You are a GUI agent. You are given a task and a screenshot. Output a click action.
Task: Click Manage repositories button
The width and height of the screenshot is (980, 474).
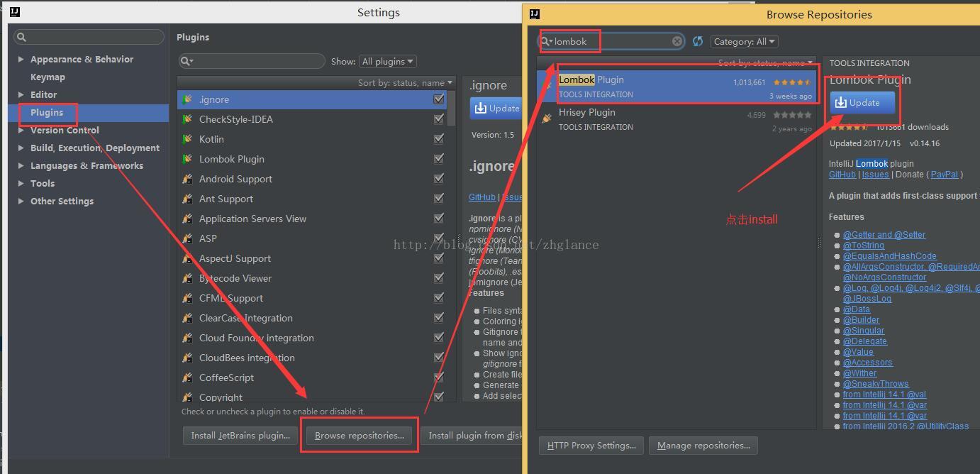(703, 446)
